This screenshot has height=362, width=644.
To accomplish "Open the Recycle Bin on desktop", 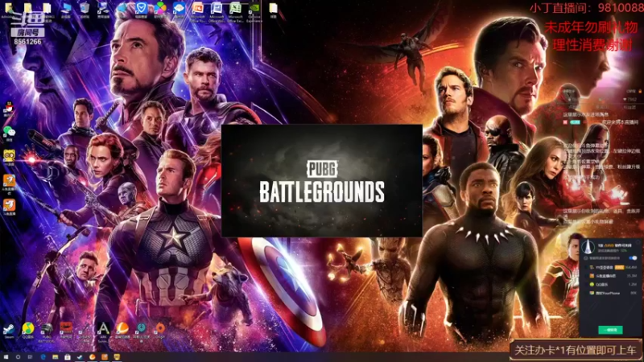I will pos(85,10).
